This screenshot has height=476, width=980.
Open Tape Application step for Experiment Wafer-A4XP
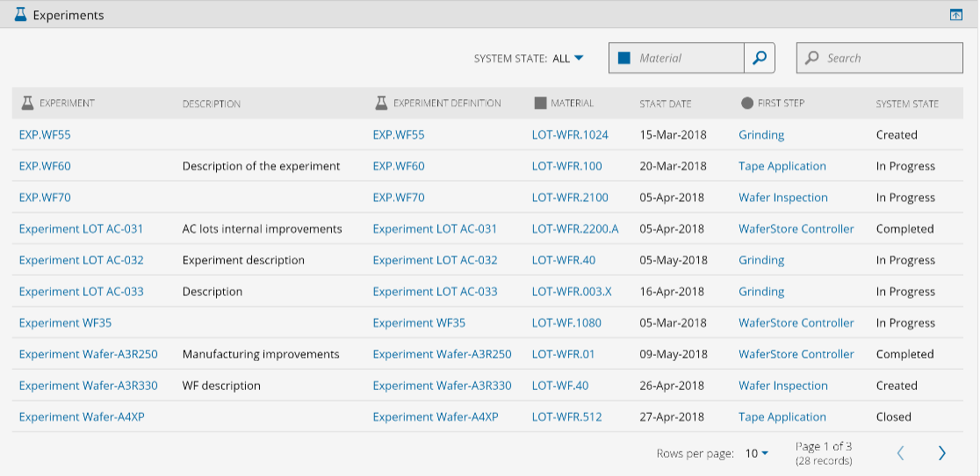tap(782, 417)
